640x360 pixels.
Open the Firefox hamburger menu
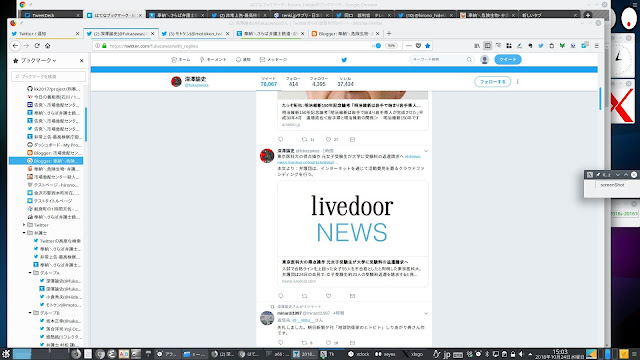pos(596,46)
